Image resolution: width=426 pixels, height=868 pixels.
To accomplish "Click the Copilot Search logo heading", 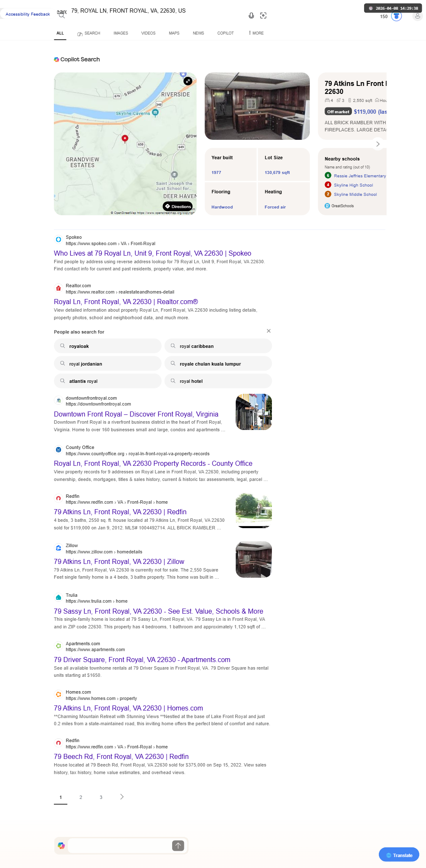I will coord(77,59).
